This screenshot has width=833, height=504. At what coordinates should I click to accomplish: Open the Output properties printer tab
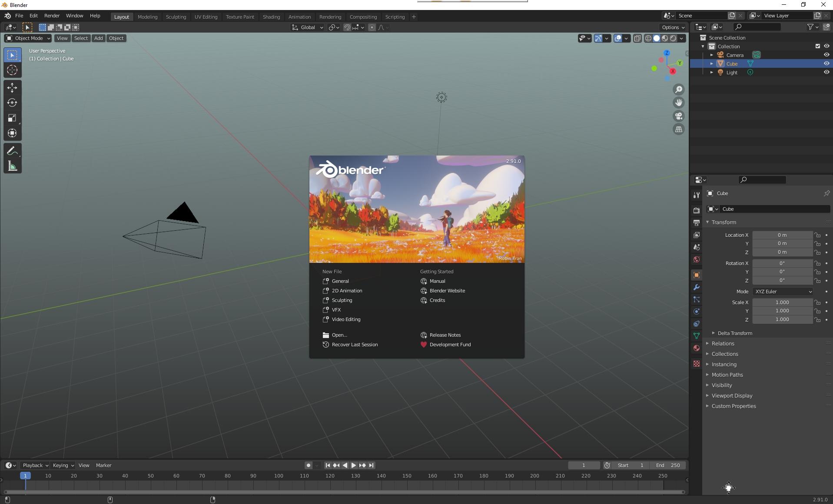click(x=696, y=223)
